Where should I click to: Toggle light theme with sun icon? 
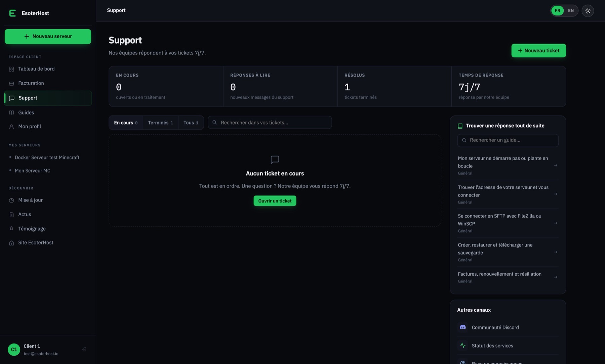pyautogui.click(x=588, y=11)
